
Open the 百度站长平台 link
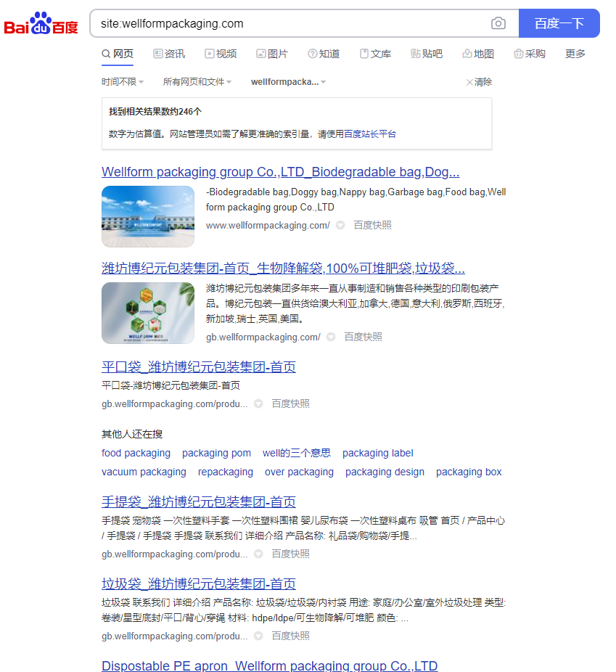370,134
